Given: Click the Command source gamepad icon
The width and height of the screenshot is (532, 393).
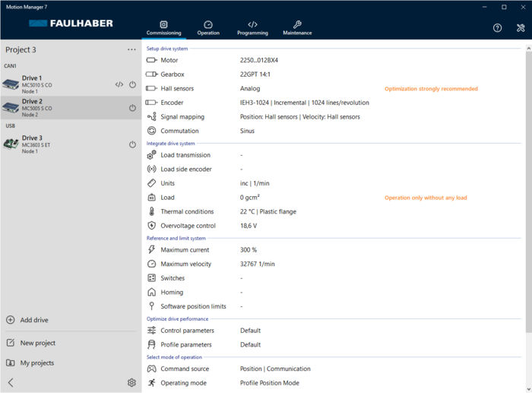Looking at the screenshot, I should coord(152,369).
